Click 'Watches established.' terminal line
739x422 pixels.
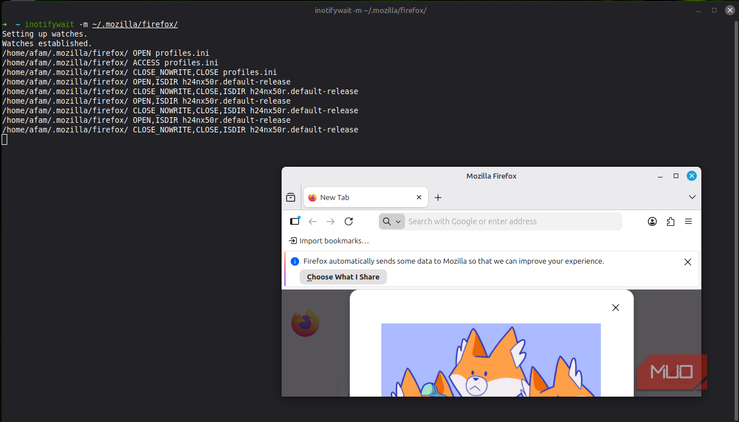point(47,43)
